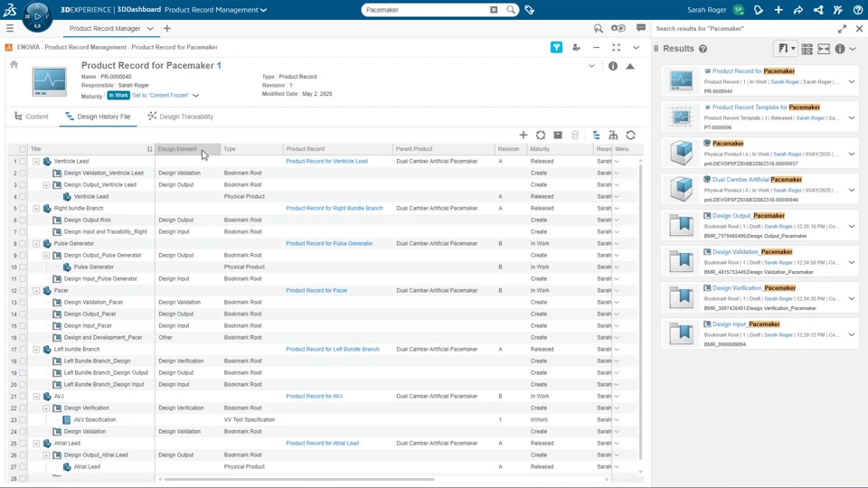Collapse the Left bundle Branch node

[x=36, y=349]
